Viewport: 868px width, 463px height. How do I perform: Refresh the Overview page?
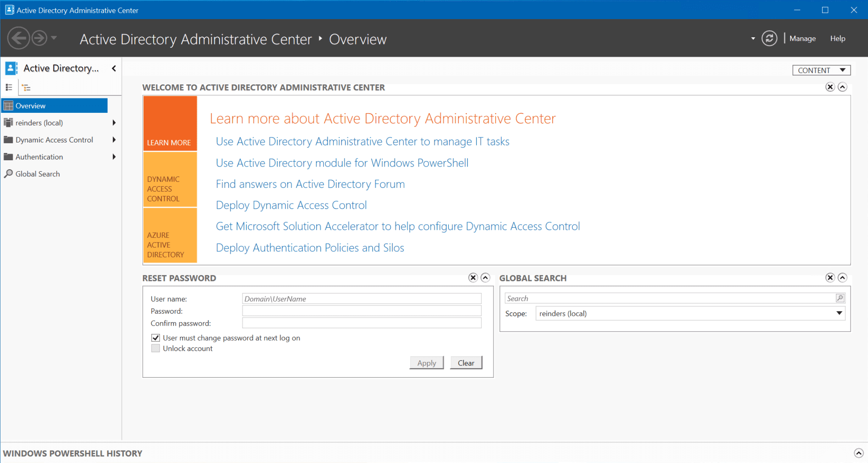click(770, 38)
